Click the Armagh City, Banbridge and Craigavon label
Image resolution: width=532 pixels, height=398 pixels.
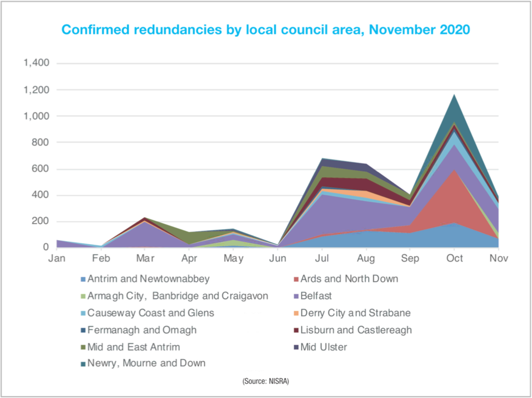coord(178,296)
